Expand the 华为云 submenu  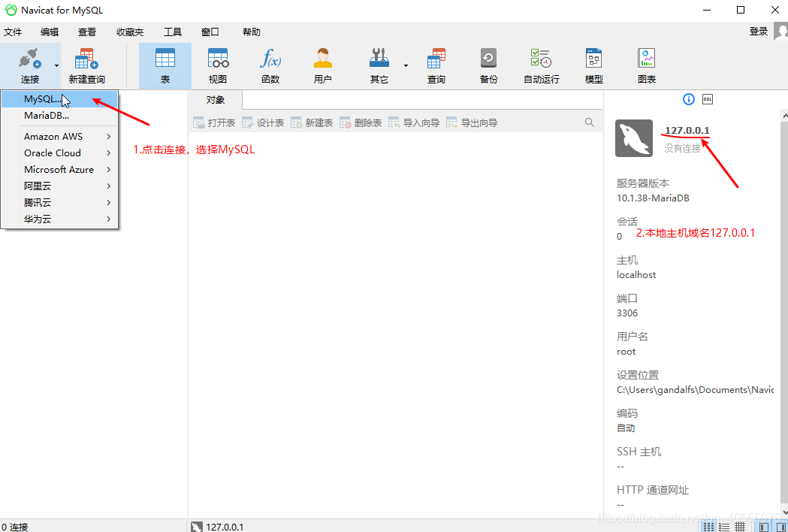point(109,219)
